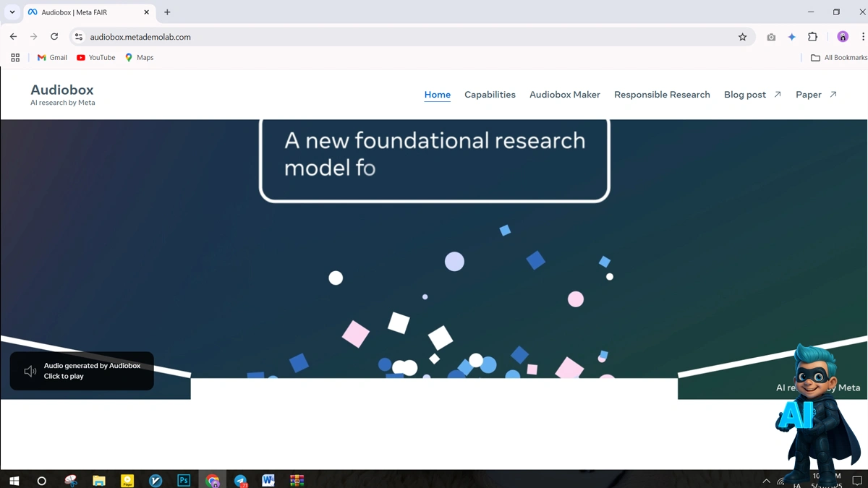
Task: Open Telegram from the taskbar
Action: click(x=241, y=481)
